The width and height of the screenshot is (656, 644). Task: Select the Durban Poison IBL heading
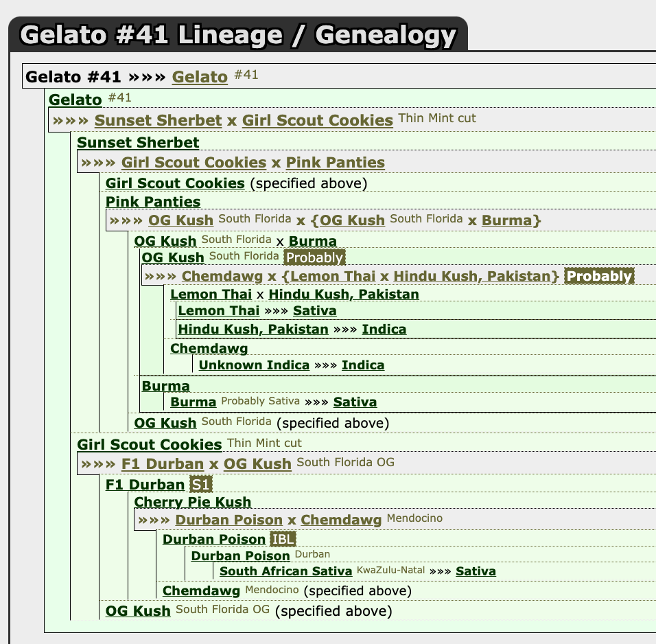pyautogui.click(x=214, y=540)
